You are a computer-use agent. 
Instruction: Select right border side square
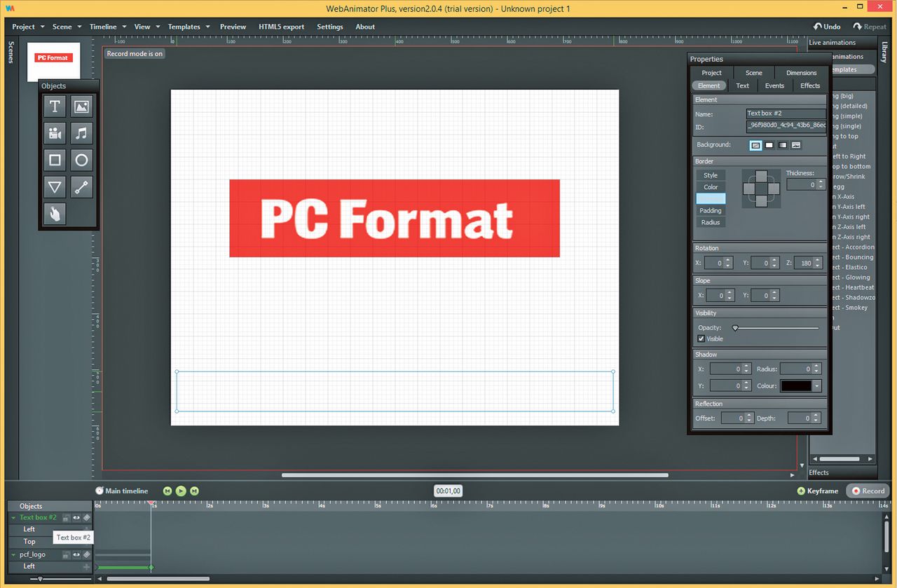(774, 188)
